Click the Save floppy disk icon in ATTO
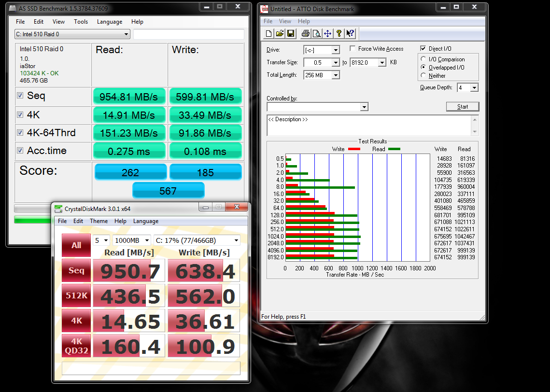 coord(290,33)
